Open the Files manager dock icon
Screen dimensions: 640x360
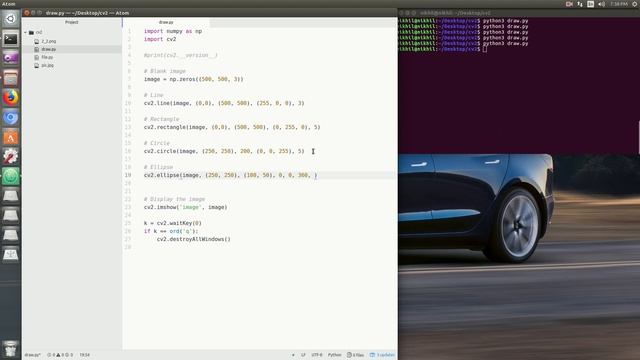(x=11, y=78)
